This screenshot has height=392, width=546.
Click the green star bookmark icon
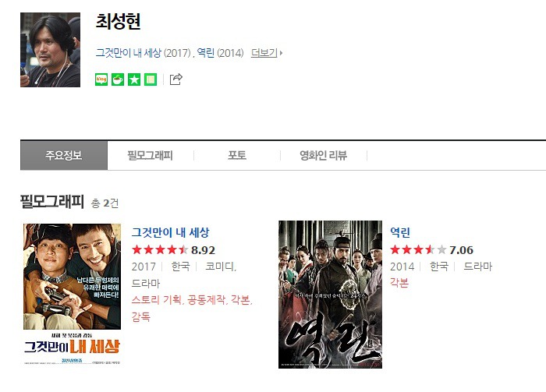[134, 79]
